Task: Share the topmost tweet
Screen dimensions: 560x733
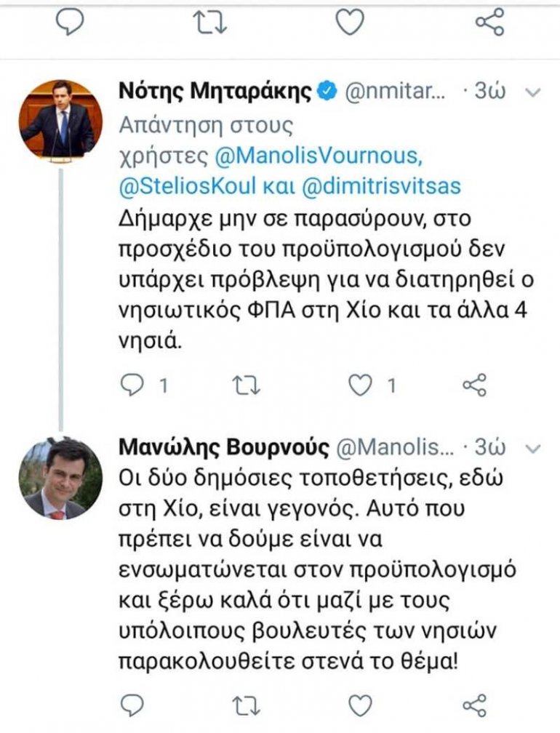Action: [x=489, y=22]
